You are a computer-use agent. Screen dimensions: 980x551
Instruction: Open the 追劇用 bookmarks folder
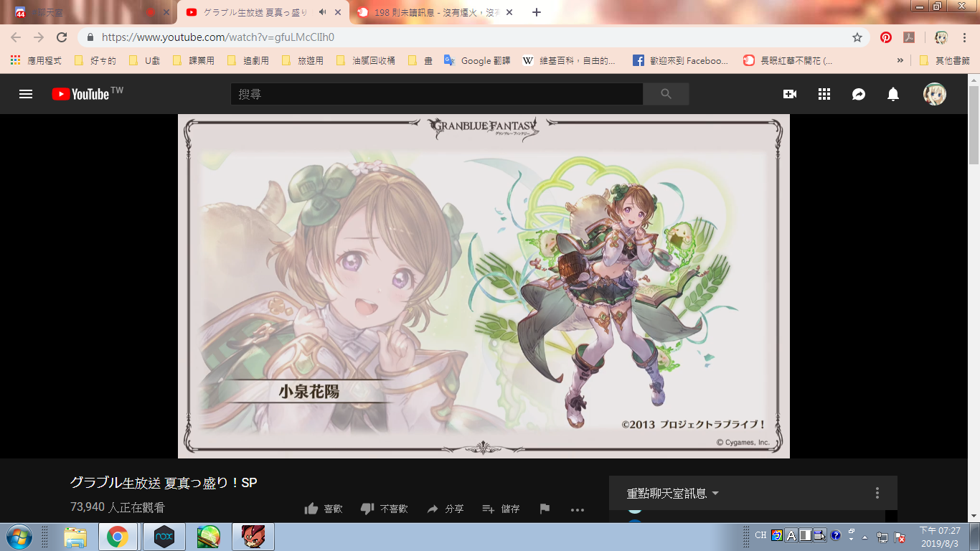tap(248, 60)
